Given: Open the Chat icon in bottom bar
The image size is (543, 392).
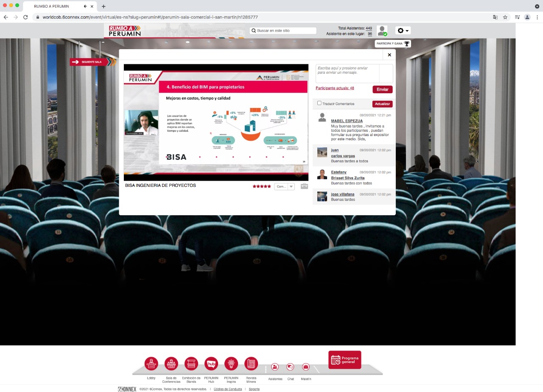Looking at the screenshot, I should (x=290, y=367).
